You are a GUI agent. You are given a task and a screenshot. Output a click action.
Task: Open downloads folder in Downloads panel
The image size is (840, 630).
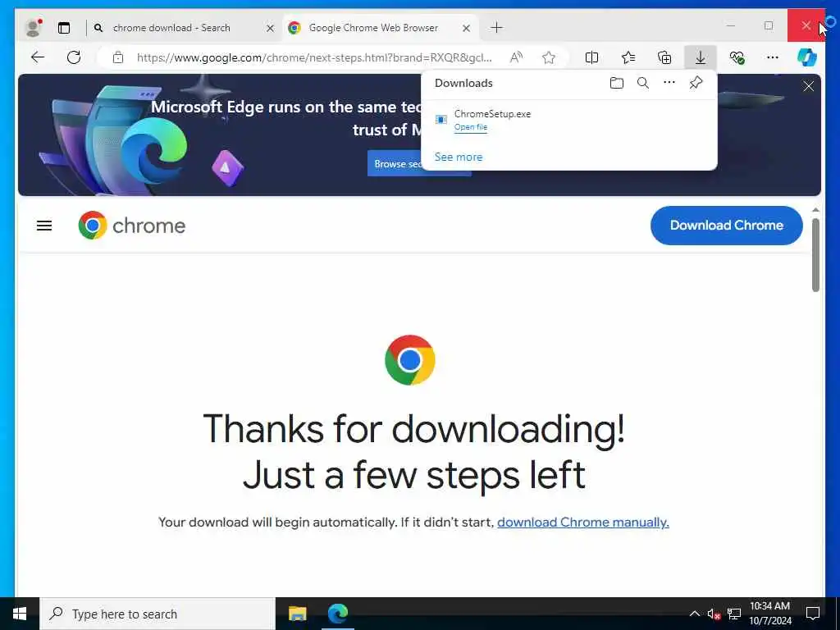[617, 83]
